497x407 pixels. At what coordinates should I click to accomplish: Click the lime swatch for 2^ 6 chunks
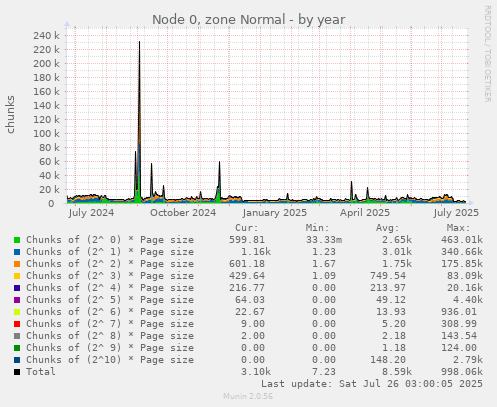pos(17,312)
